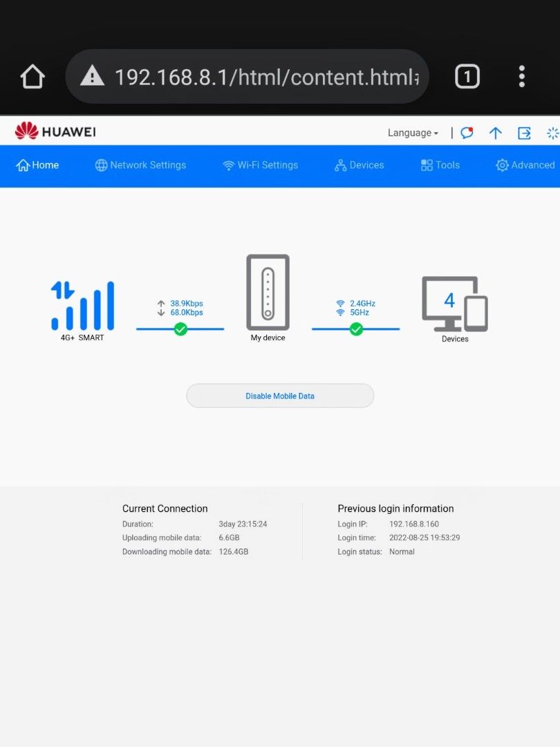Select the 192.168.8.1 address bar
This screenshot has height=747, width=560.
pos(247,76)
